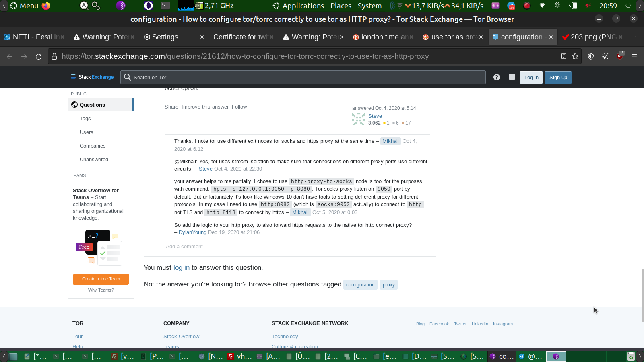The height and width of the screenshot is (362, 644).
Task: Open the Tour footer link
Action: click(x=78, y=337)
